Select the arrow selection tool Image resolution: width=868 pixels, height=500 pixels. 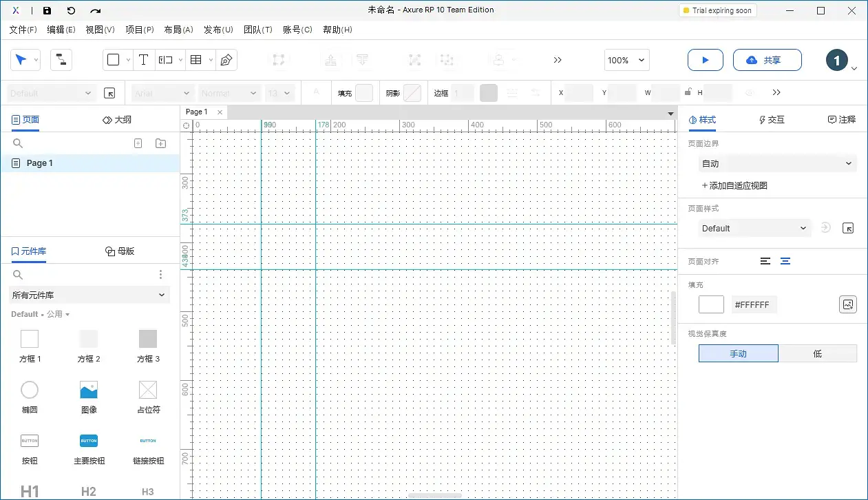[x=21, y=60]
